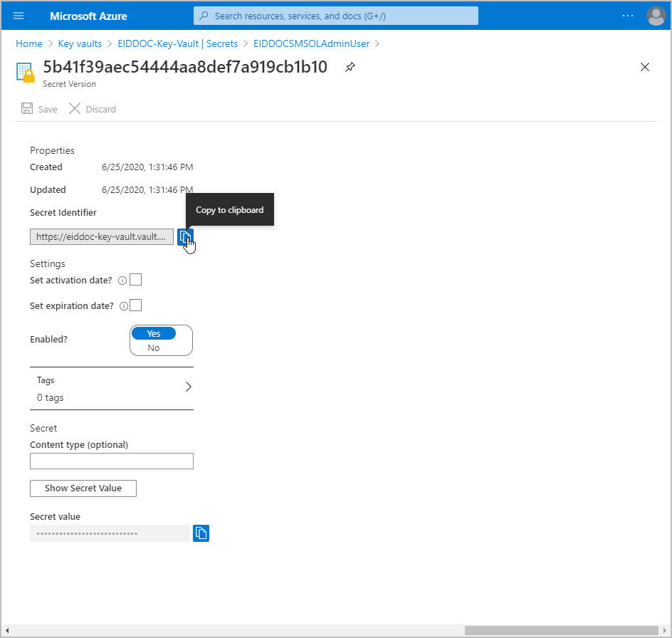The width and height of the screenshot is (672, 638).
Task: Navigate to Key vaults breadcrumb
Action: [x=80, y=43]
